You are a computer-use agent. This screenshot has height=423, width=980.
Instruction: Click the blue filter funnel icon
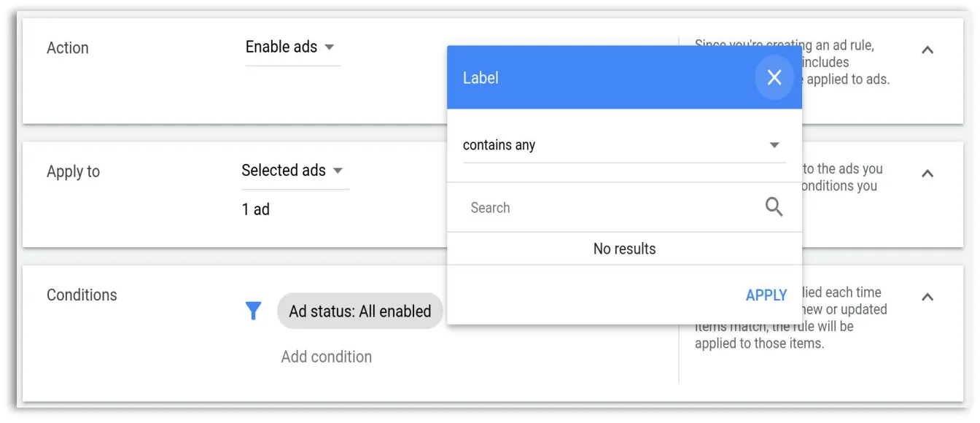pos(253,311)
